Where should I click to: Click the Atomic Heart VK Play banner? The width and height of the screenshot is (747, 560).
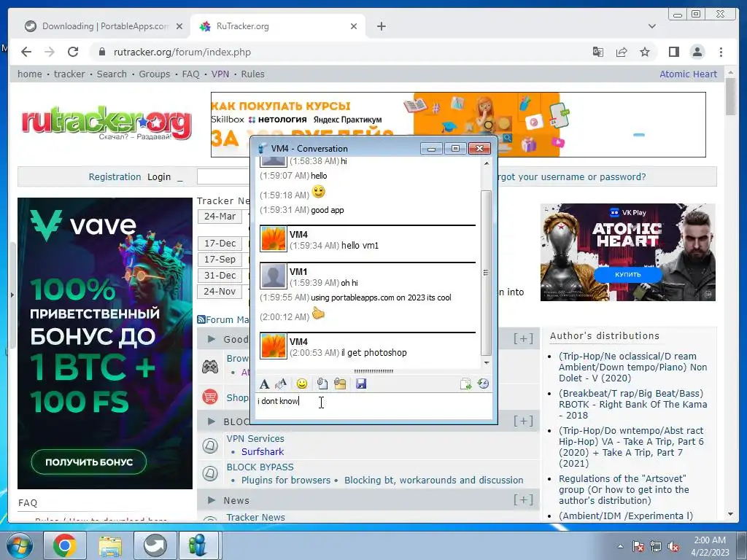(628, 252)
